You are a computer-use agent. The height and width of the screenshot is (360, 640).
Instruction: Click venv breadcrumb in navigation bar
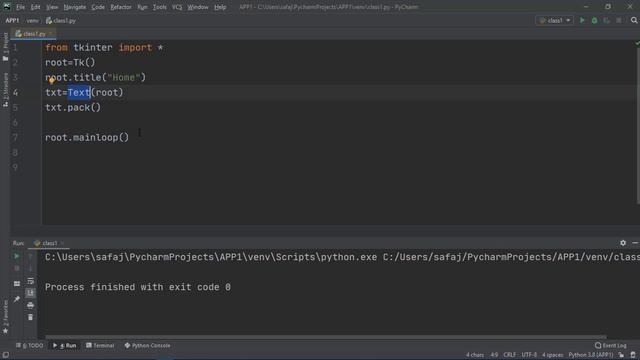click(x=33, y=20)
